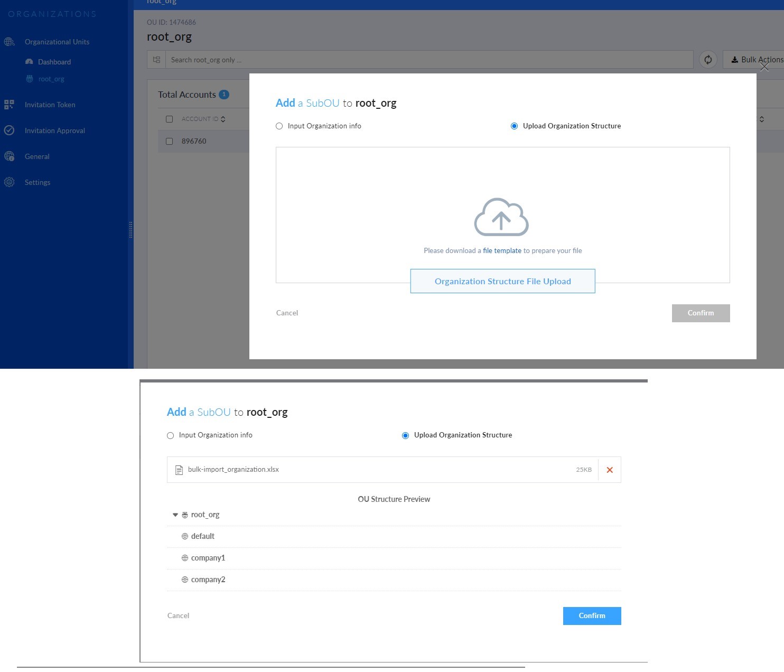The height and width of the screenshot is (672, 784).
Task: Open General in the sidebar menu
Action: [x=37, y=156]
